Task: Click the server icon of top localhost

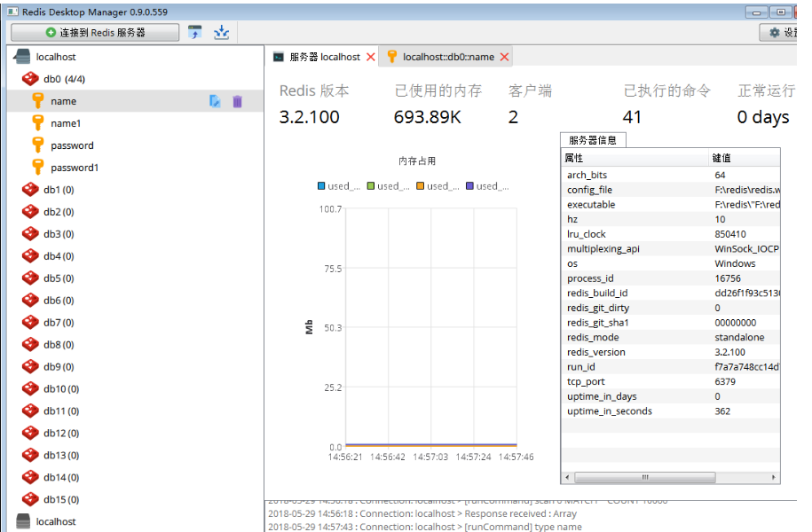Action: [x=23, y=57]
